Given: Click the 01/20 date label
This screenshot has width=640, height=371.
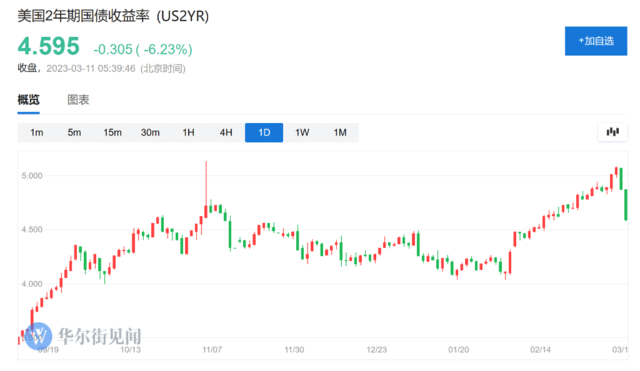Looking at the screenshot, I should click(x=459, y=350).
